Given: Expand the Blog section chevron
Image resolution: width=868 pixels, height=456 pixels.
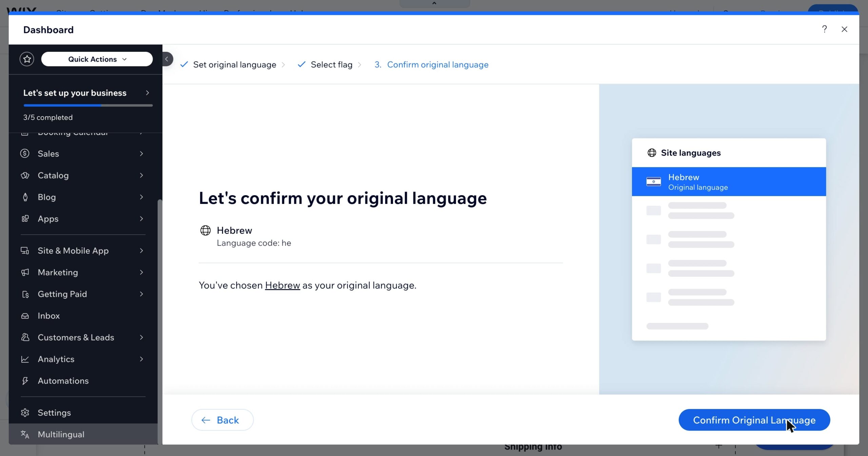Looking at the screenshot, I should click(141, 197).
